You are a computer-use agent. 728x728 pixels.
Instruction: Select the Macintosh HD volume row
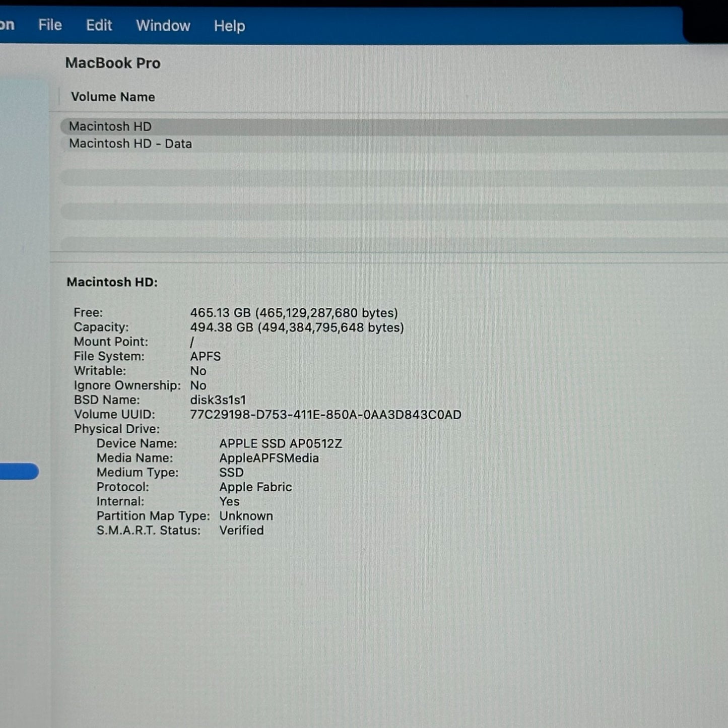click(x=110, y=126)
